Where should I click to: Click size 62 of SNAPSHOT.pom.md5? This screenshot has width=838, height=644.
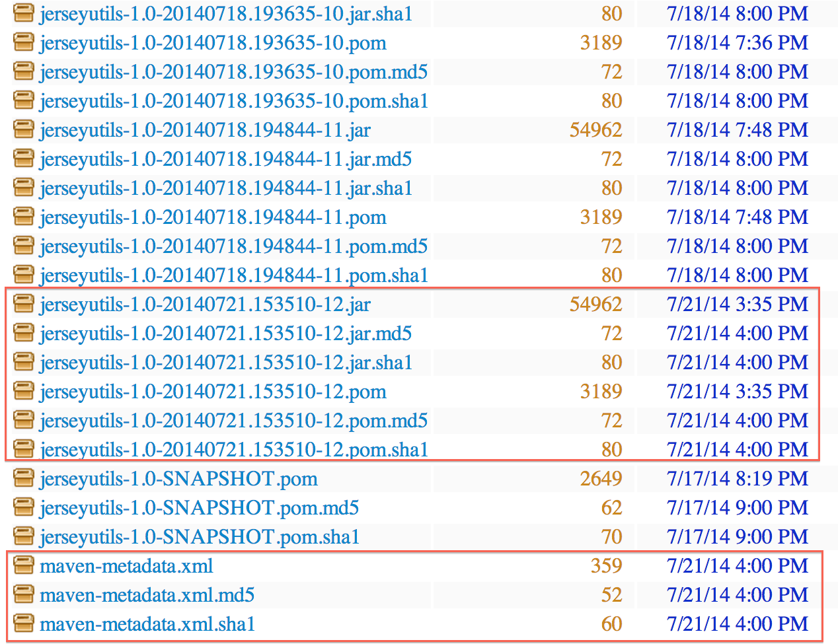[x=612, y=508]
